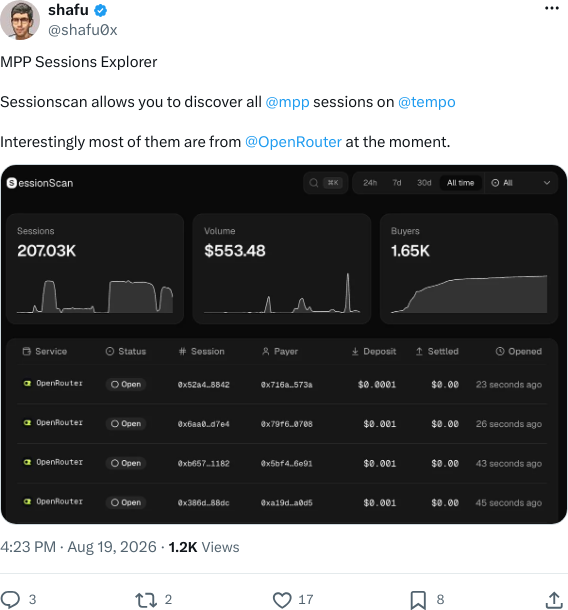Open the @tempo mention link

click(x=426, y=102)
